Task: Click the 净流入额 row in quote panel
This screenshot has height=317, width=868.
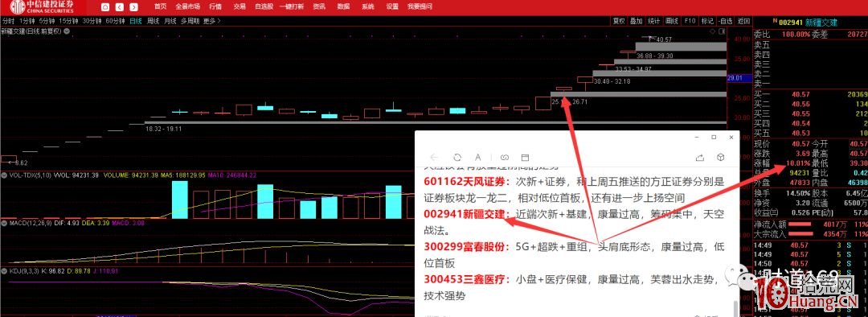Action: (810, 224)
